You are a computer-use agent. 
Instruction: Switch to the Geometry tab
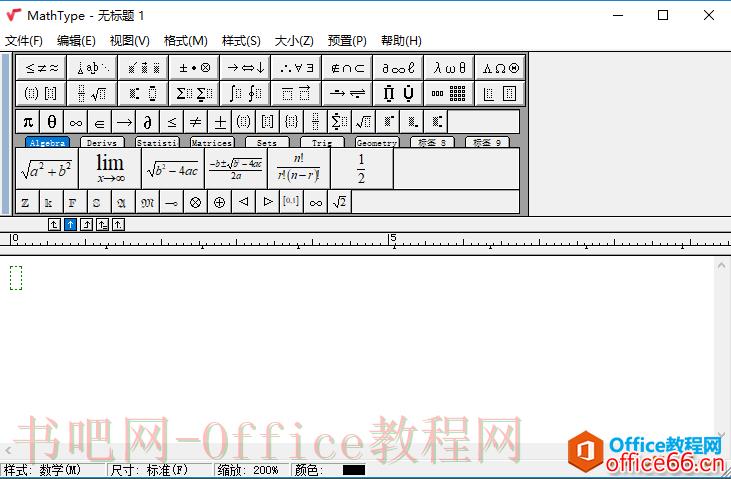(377, 142)
